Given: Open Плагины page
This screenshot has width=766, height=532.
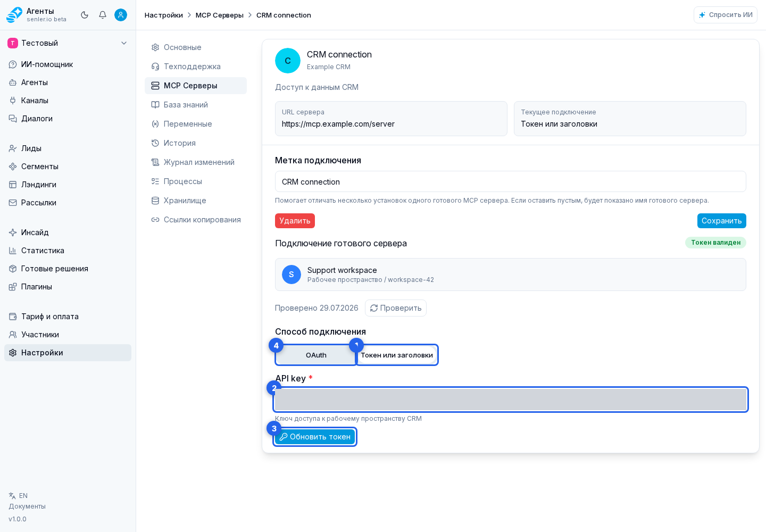Looking at the screenshot, I should (x=68, y=287).
